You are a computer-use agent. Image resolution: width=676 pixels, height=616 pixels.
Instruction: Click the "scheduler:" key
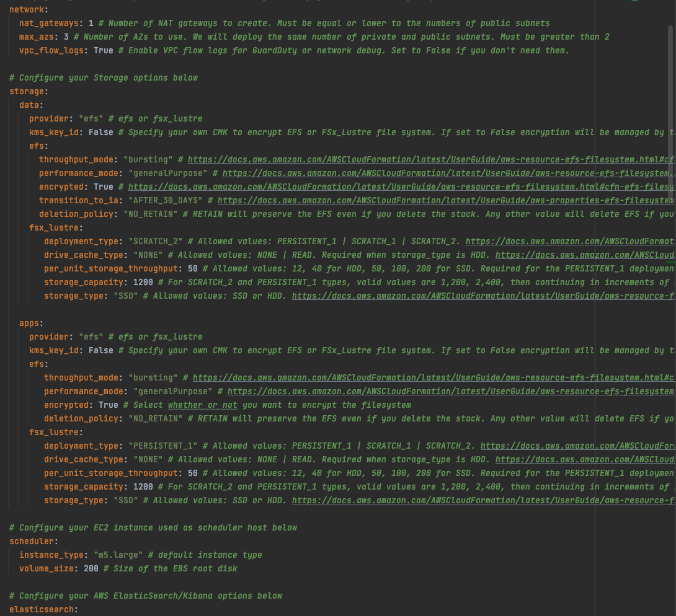point(33,541)
